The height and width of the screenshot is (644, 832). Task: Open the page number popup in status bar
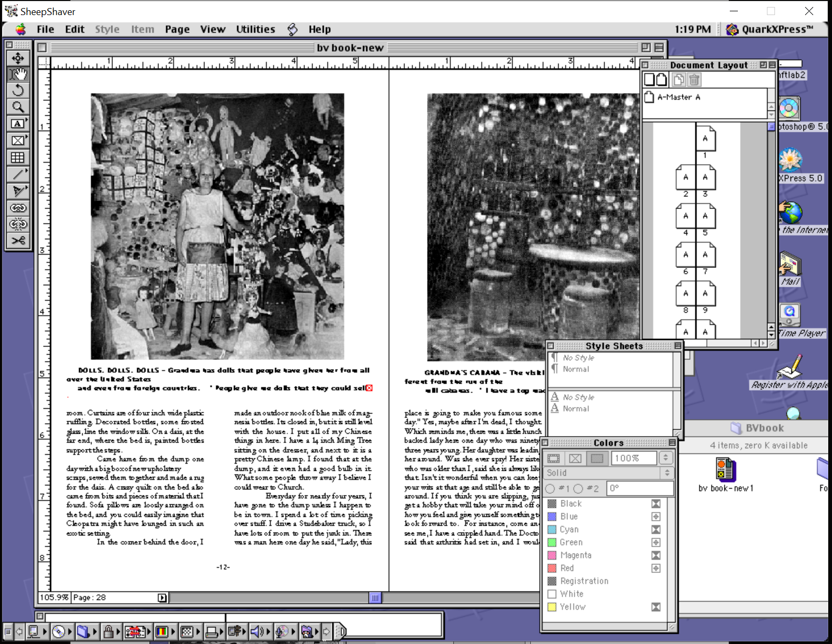tap(162, 598)
